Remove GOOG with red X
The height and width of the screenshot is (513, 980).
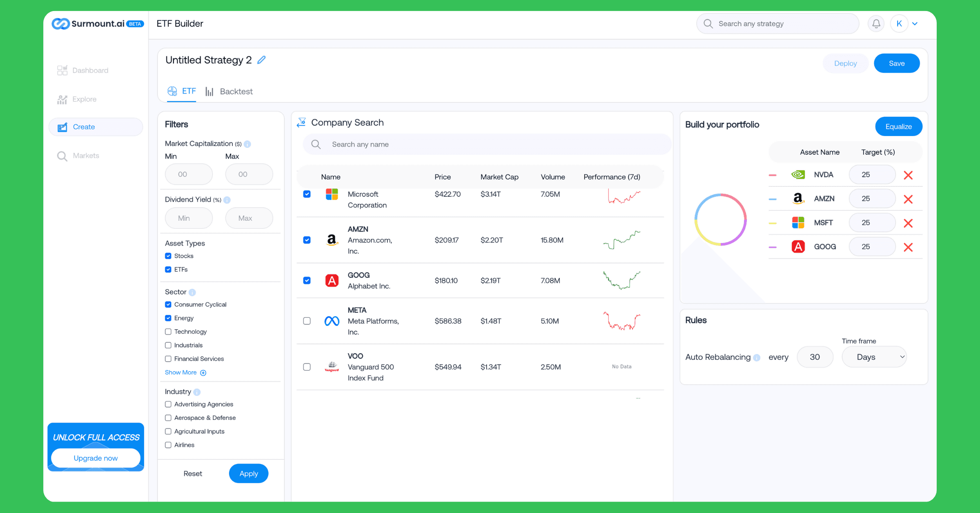[x=908, y=248]
